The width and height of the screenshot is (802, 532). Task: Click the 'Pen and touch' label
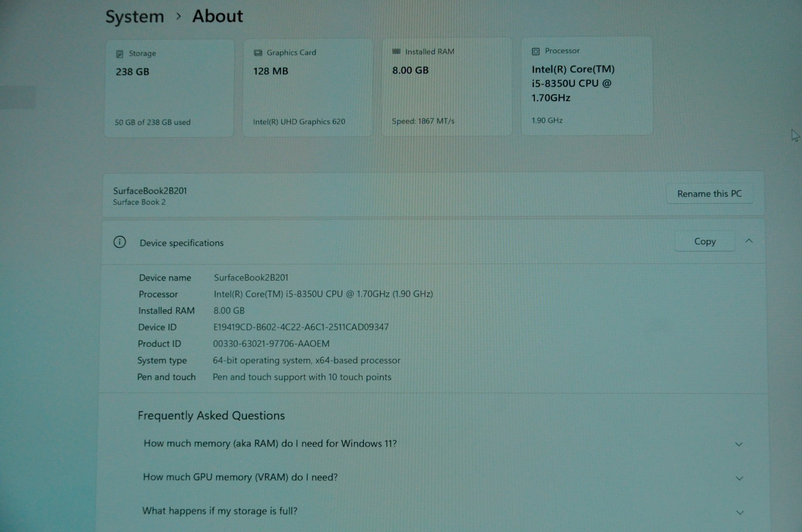pos(166,377)
